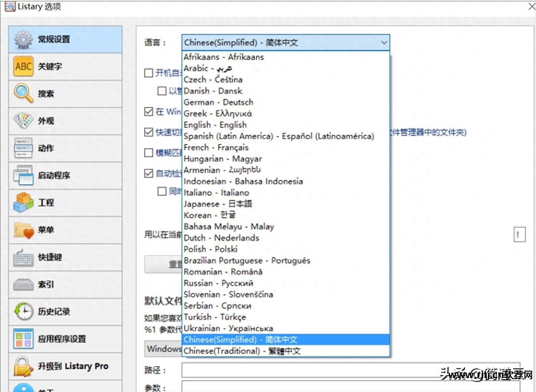Viewport: 536px width, 392px height.
Task: Select Japanese - 日本語 language
Action: coord(286,204)
